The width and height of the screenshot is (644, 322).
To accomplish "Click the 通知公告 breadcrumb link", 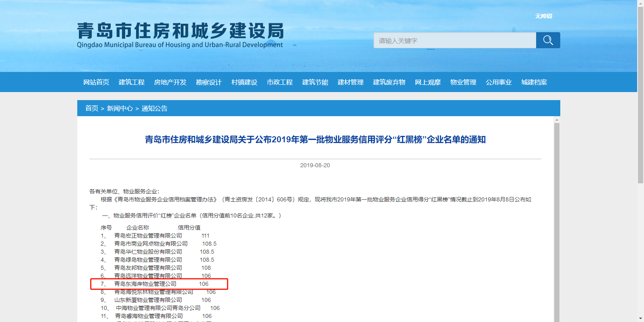I will [x=155, y=109].
